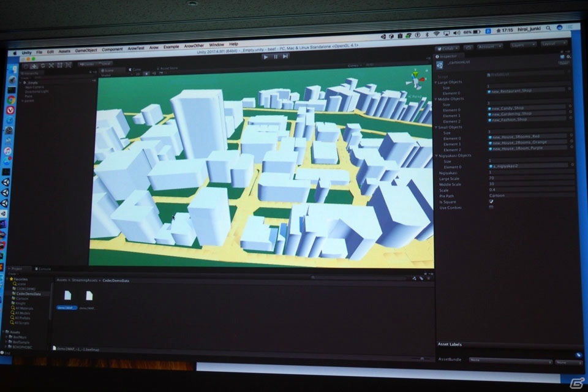Click the Pause button
588x392 pixels.
(x=276, y=56)
